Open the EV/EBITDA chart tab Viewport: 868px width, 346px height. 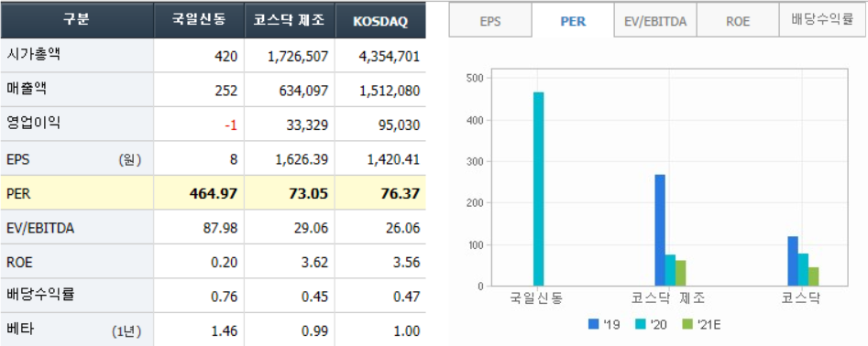(x=655, y=20)
